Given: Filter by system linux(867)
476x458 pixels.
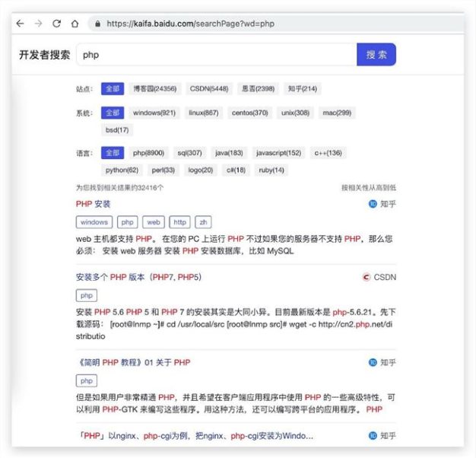Looking at the screenshot, I should (204, 113).
